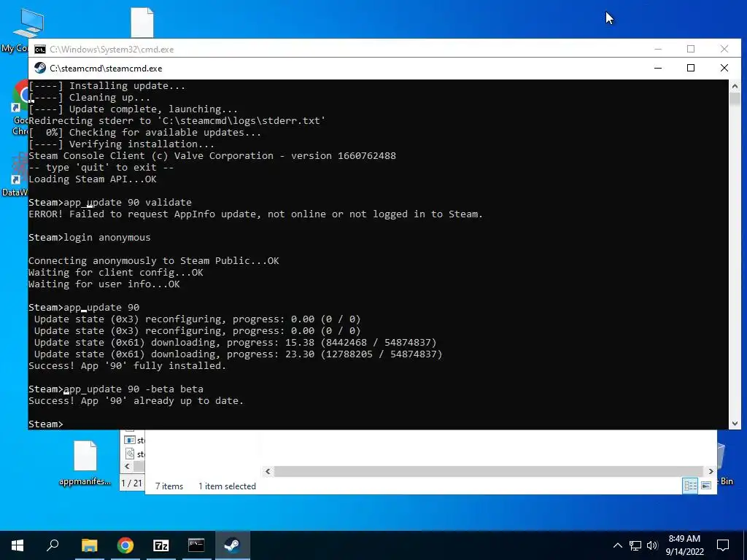
Task: Open the Windows Start menu
Action: click(18, 545)
